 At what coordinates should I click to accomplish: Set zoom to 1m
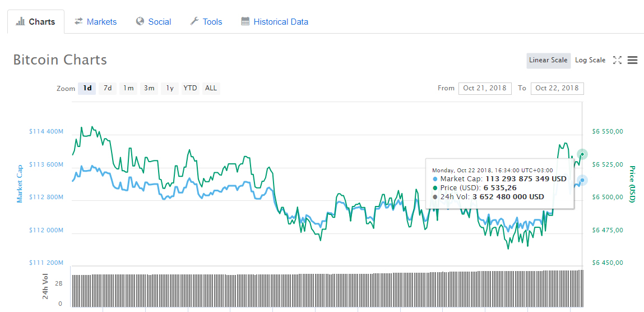(x=128, y=88)
